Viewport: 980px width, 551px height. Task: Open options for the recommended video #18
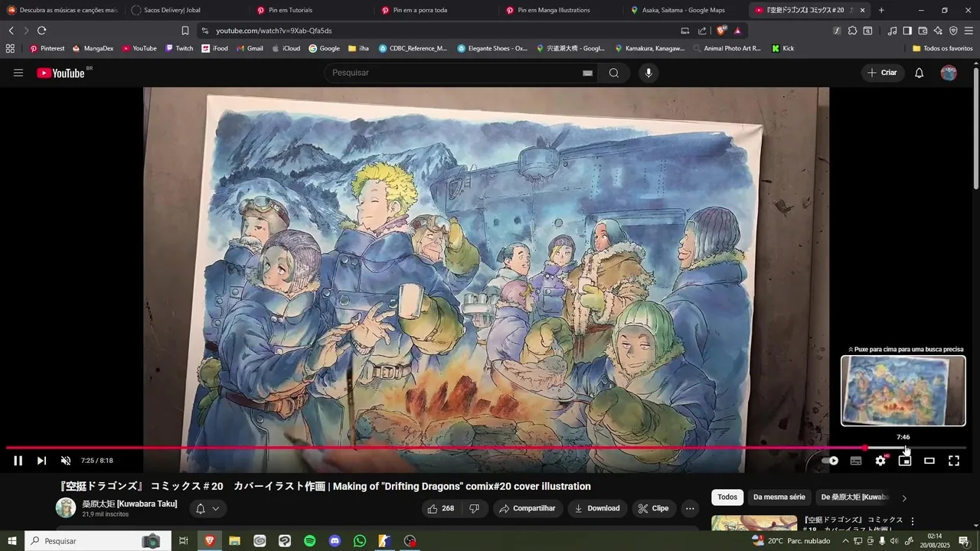[912, 521]
